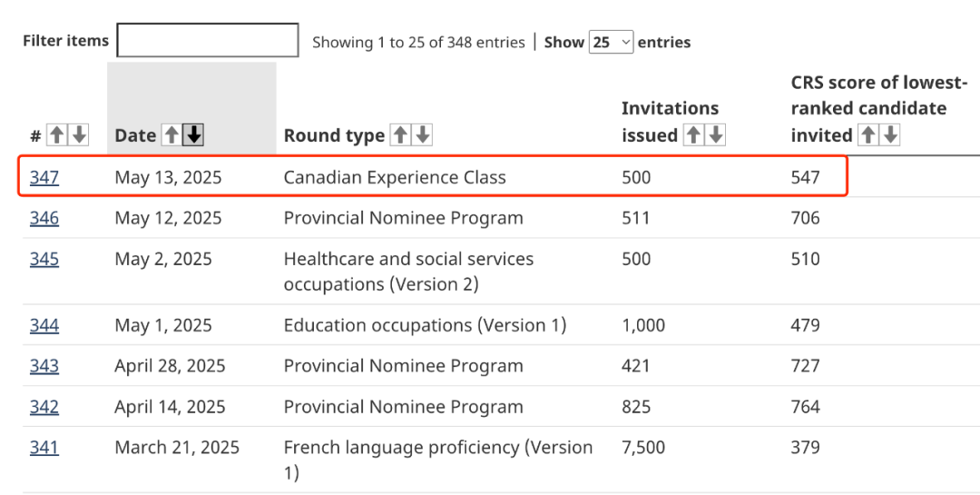Screen dimensions: 980x495
Task: Open round 346 link
Action: click(x=44, y=218)
